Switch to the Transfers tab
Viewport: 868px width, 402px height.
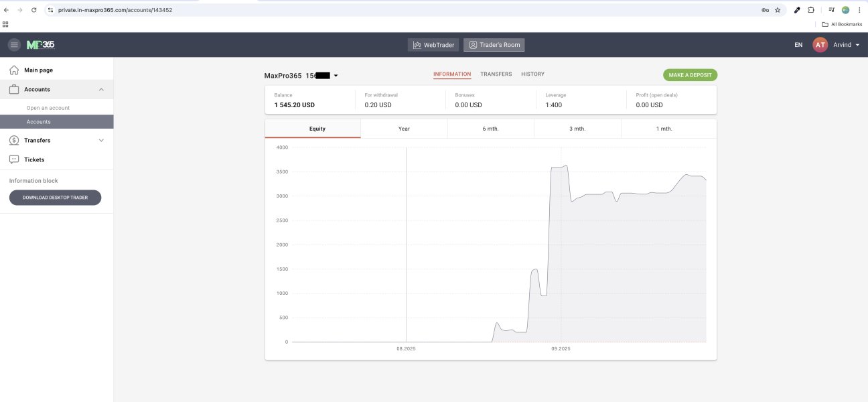coord(496,74)
